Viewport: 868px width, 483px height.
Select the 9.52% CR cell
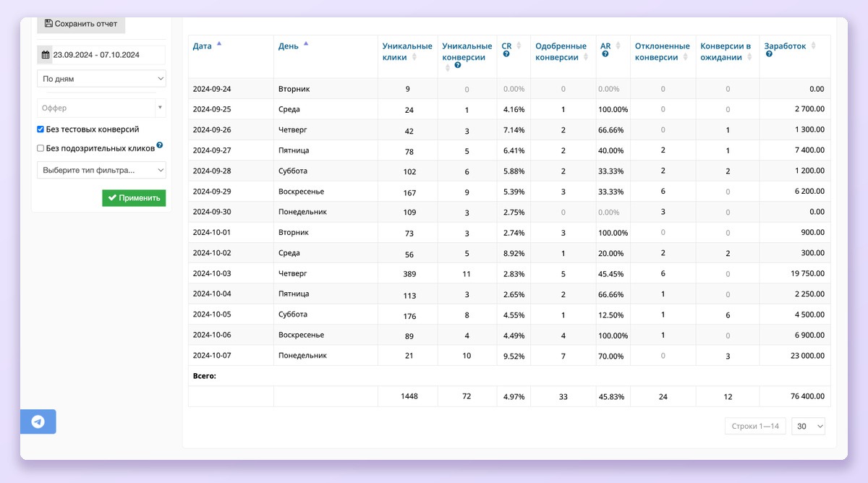tap(514, 356)
